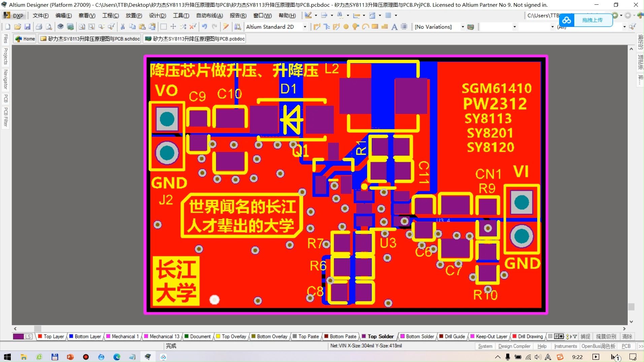Screen dimensions: 644x362
Task: Select objects inside area tool
Action: pyautogui.click(x=163, y=27)
